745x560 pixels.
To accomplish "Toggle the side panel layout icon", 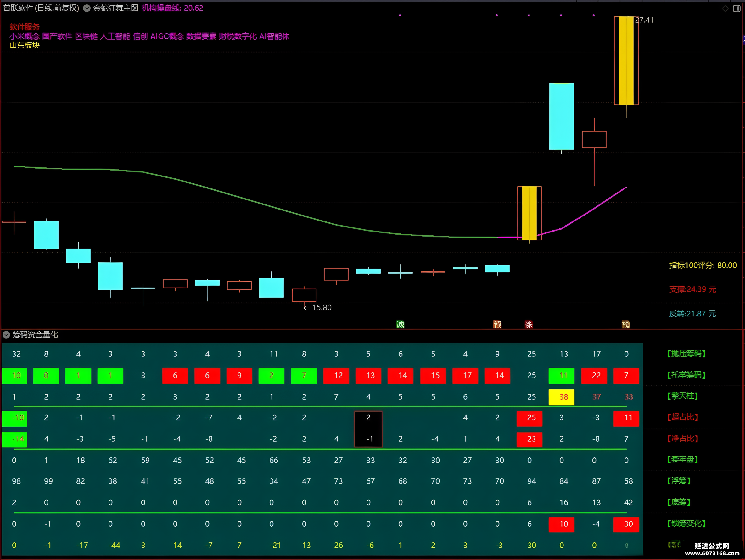I will coord(737,8).
